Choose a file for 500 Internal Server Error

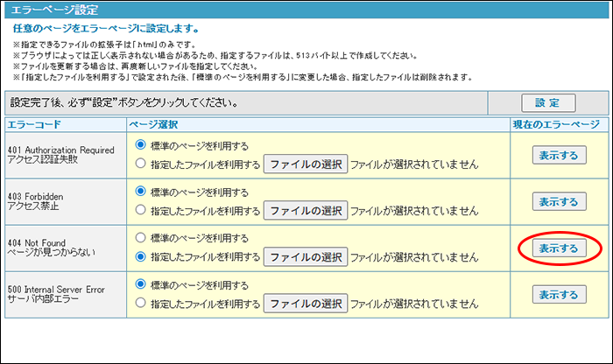point(306,304)
